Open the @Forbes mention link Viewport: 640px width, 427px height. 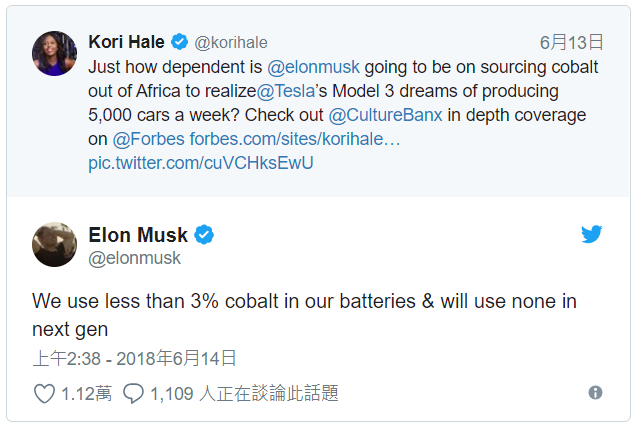(x=149, y=139)
